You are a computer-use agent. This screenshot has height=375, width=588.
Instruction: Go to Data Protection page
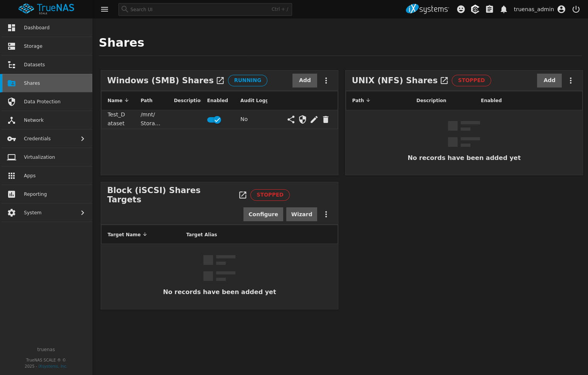42,102
